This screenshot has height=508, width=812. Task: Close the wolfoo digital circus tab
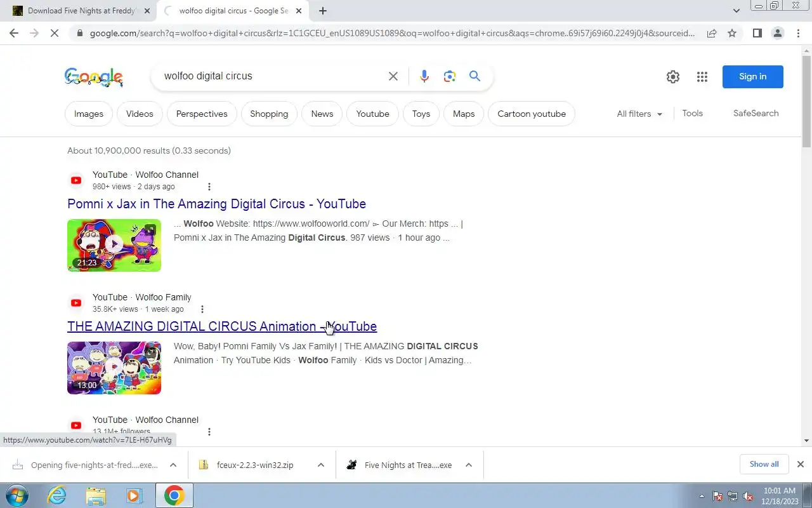299,11
